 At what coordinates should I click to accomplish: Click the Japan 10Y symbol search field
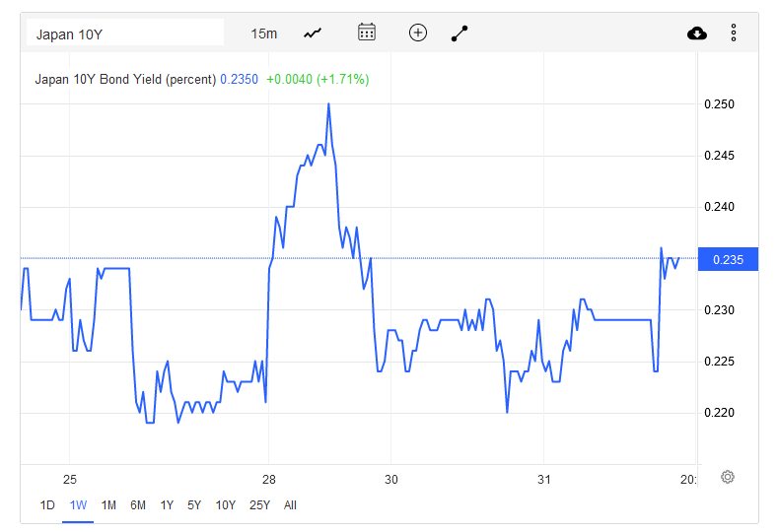click(125, 33)
